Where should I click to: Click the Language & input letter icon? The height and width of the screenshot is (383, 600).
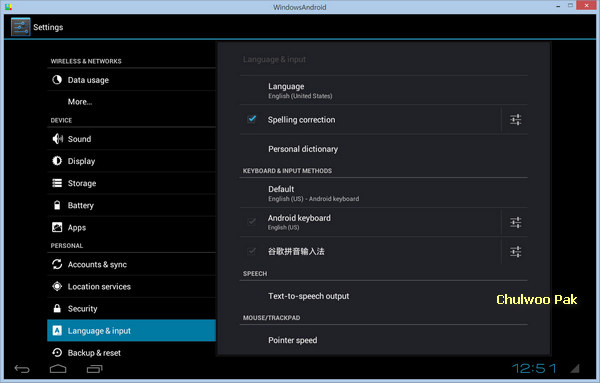pyautogui.click(x=57, y=331)
